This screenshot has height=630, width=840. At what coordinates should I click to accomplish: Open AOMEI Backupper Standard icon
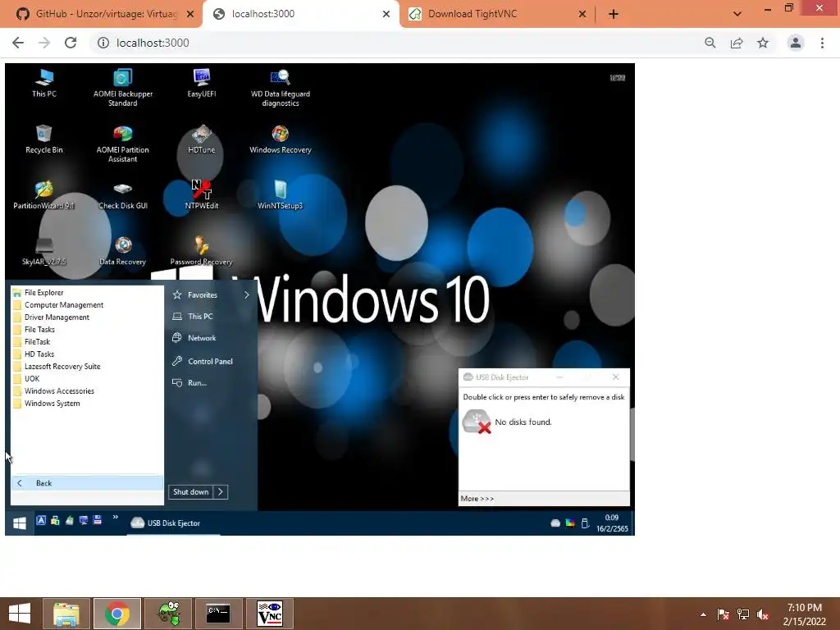(123, 87)
